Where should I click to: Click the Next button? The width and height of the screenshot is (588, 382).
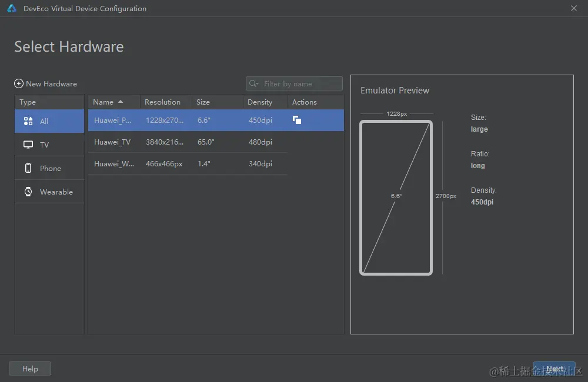pyautogui.click(x=554, y=369)
